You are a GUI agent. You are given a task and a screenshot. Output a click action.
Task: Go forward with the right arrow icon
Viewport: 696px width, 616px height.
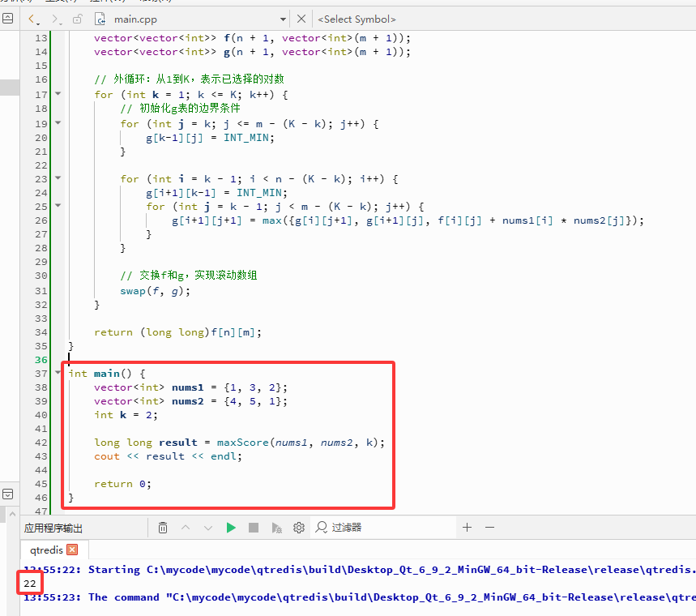click(x=54, y=19)
